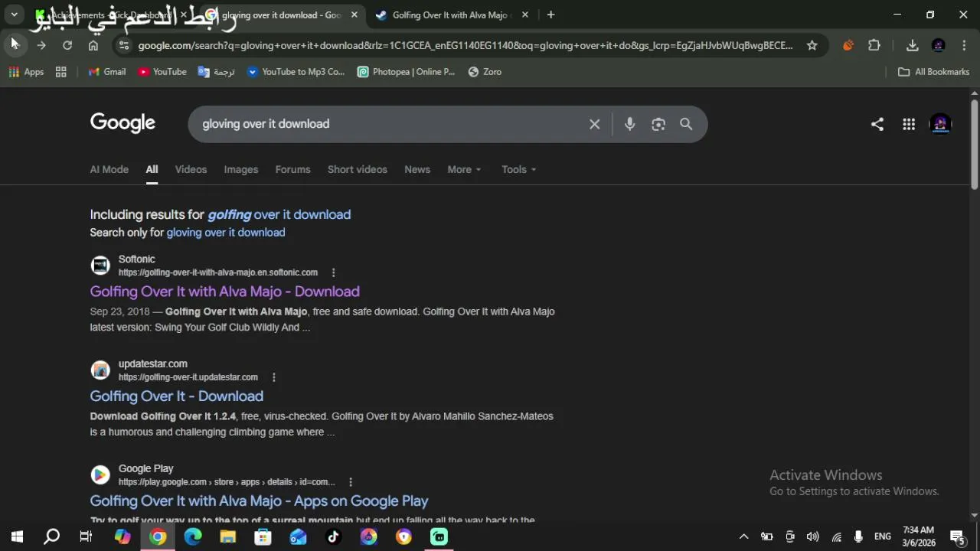Open the Apps bookmark shortcut
The height and width of the screenshot is (551, 980).
click(x=26, y=72)
